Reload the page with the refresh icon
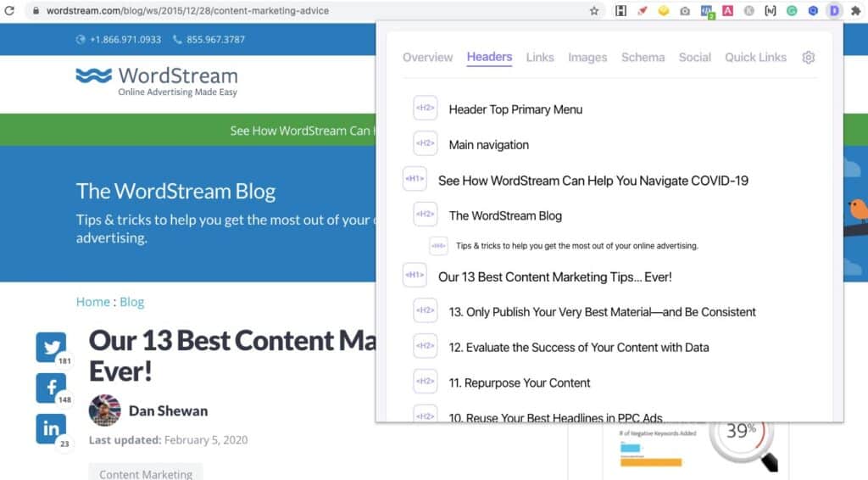The height and width of the screenshot is (480, 868). (x=8, y=10)
